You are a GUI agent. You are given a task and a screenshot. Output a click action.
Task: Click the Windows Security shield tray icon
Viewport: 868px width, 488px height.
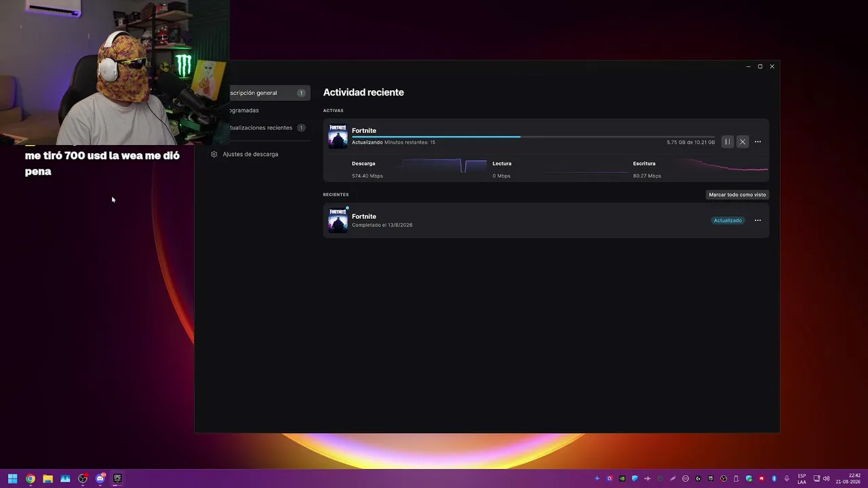749,479
